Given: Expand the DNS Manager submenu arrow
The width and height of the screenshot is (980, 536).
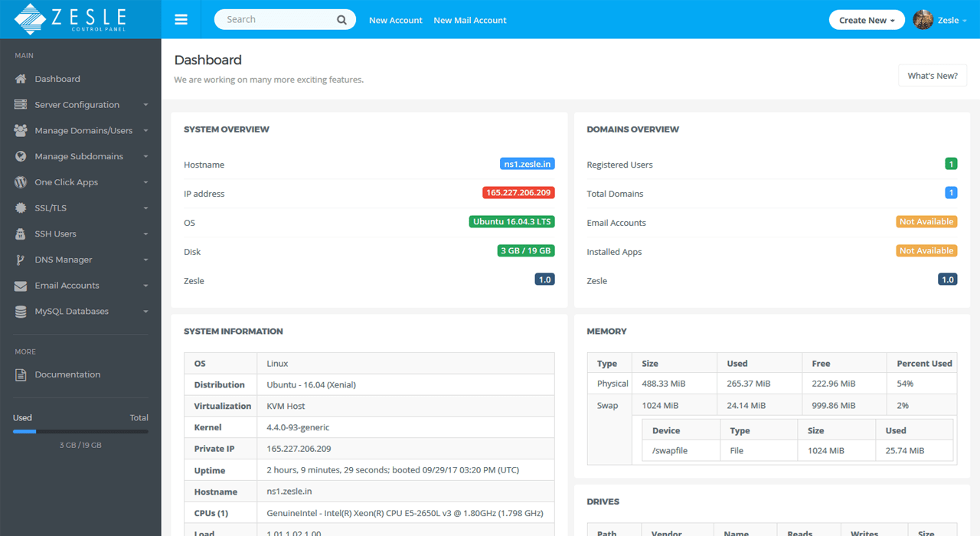Looking at the screenshot, I should point(145,260).
